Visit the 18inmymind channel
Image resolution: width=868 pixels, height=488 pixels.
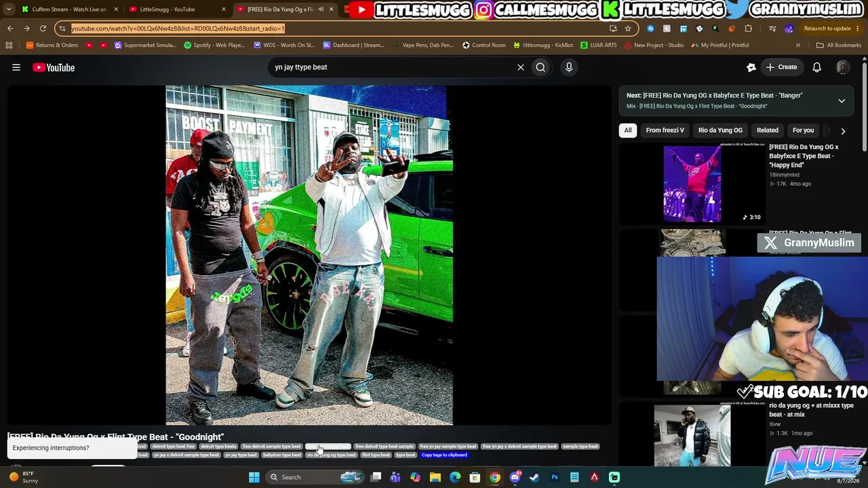[783, 175]
